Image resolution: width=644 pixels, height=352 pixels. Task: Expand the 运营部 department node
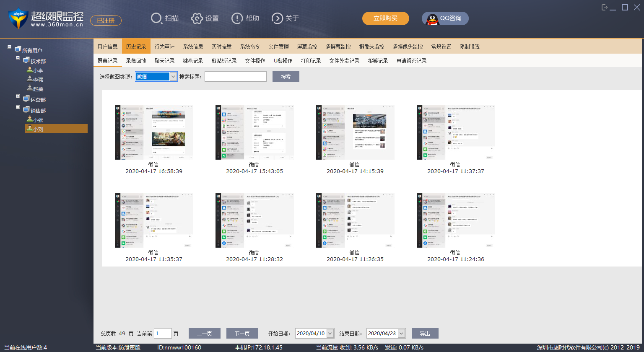pyautogui.click(x=18, y=96)
